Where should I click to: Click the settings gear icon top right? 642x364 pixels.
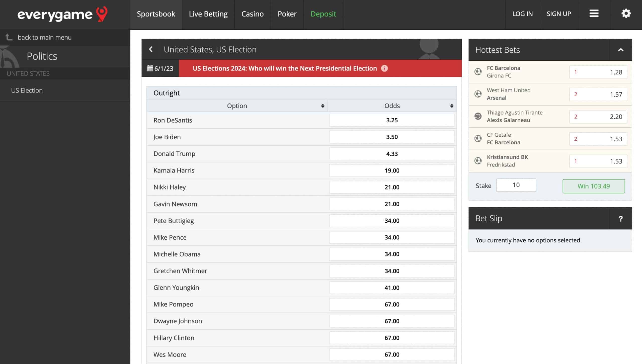click(x=626, y=14)
